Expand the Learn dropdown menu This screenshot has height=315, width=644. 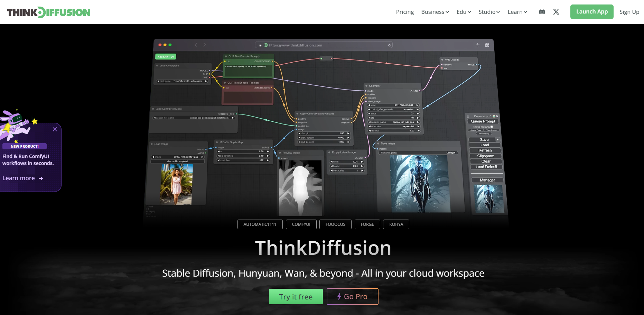(517, 12)
